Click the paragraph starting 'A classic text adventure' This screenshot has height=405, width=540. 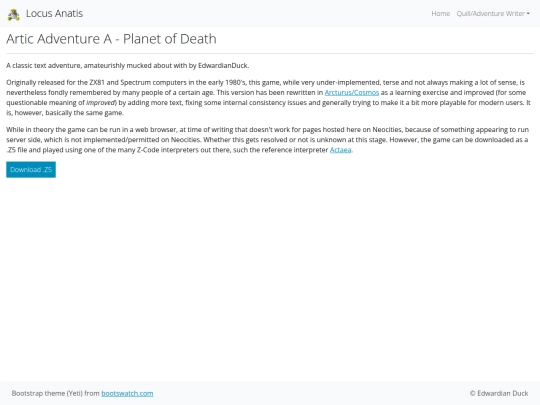(x=127, y=65)
